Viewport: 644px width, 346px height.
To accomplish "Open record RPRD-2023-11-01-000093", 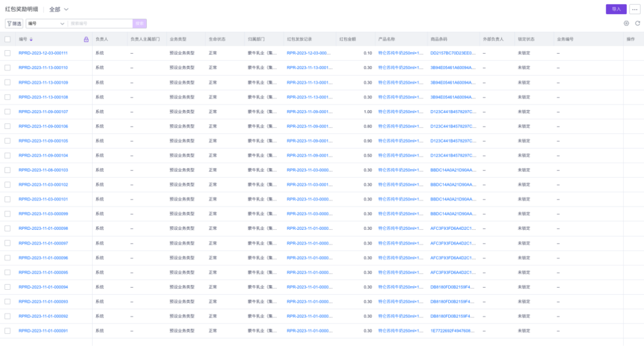I will point(43,302).
